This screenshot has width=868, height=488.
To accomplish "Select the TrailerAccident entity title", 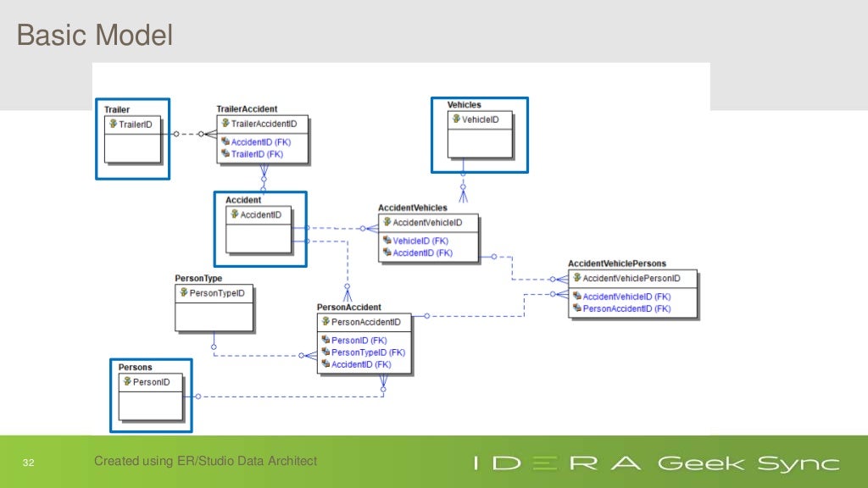I will coord(247,109).
